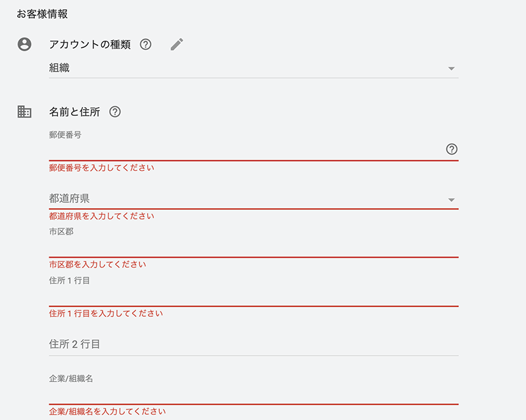Click the pencil edit icon
Screen dimensions: 526x420
[177, 44]
